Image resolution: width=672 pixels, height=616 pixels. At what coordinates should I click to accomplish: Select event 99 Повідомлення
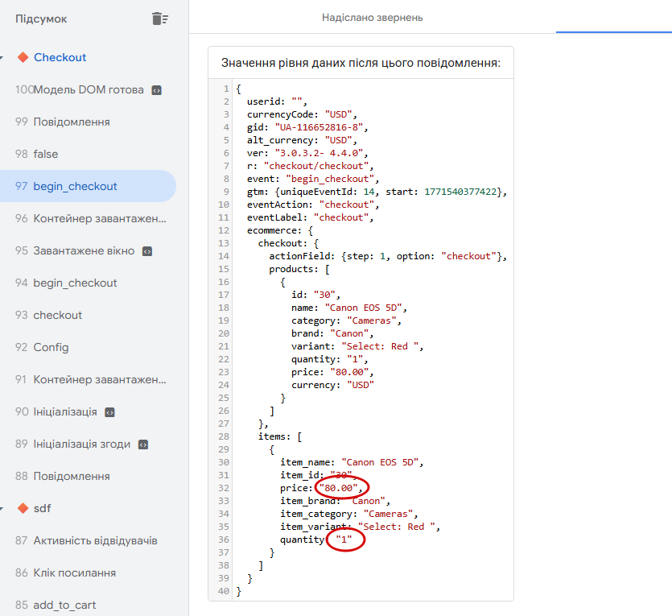pos(71,122)
